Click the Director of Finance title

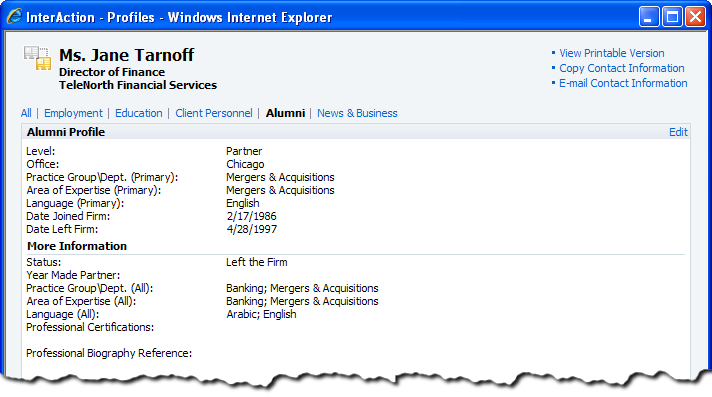click(x=112, y=72)
